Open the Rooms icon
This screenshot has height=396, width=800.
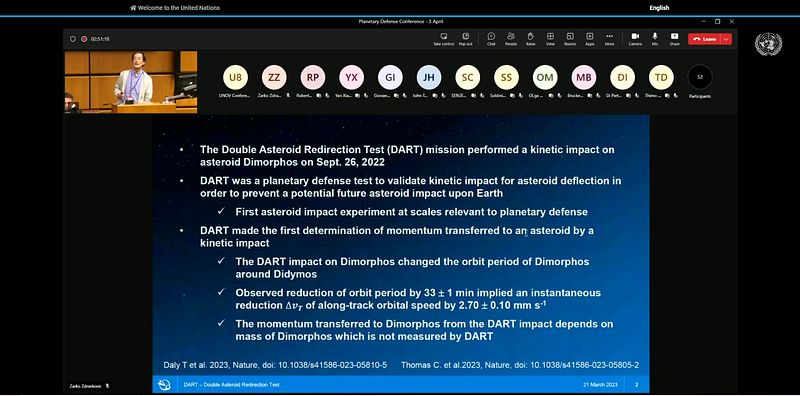point(570,39)
